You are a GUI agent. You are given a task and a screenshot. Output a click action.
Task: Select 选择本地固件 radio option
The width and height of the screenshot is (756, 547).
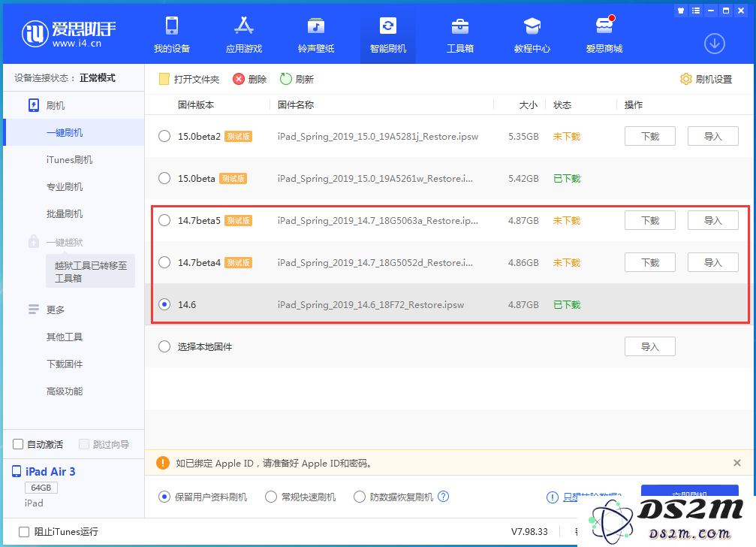pos(164,346)
